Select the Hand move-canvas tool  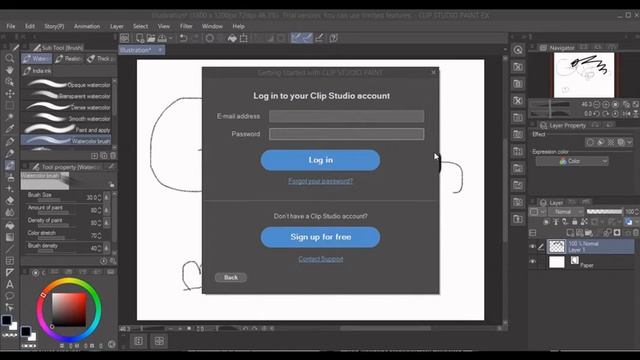[10, 70]
